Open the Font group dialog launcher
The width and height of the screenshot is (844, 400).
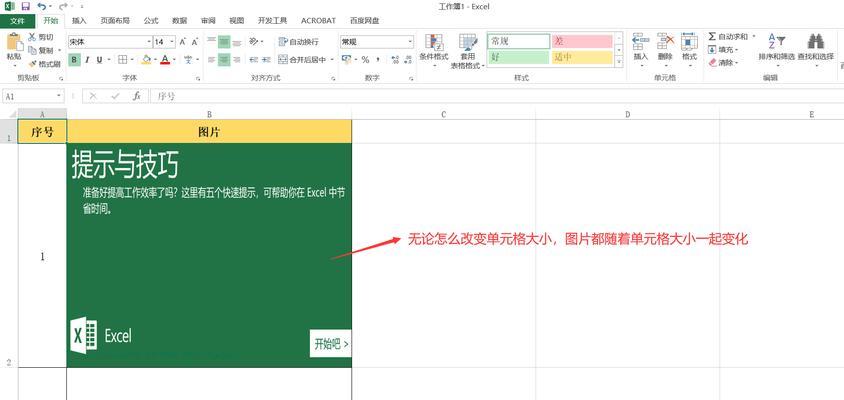click(198, 79)
